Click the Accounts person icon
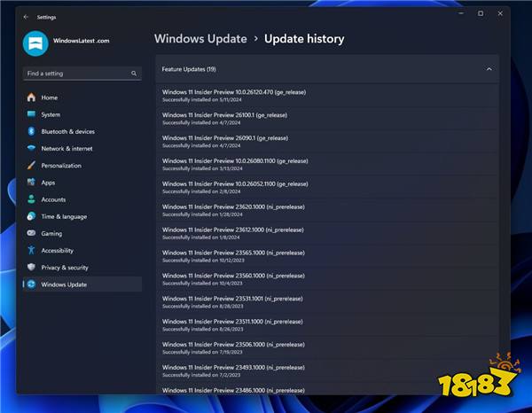 coord(31,199)
